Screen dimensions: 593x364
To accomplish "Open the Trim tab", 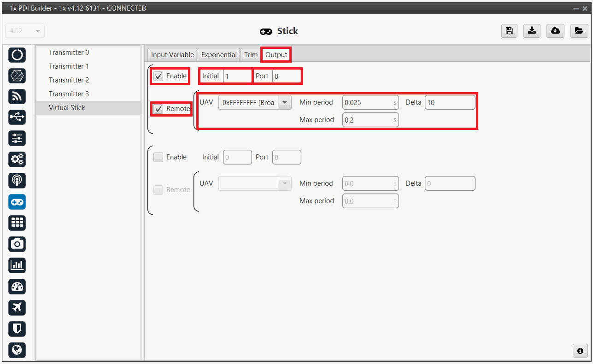I will tap(251, 55).
